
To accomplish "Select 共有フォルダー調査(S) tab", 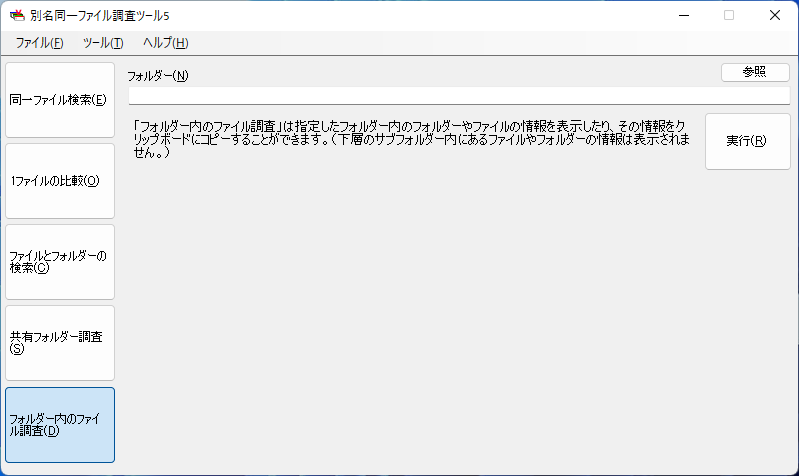I will click(x=60, y=343).
